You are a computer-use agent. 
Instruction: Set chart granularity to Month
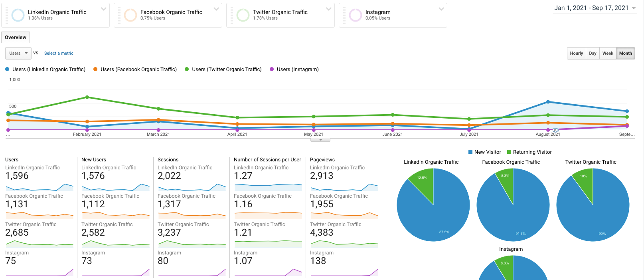[625, 53]
